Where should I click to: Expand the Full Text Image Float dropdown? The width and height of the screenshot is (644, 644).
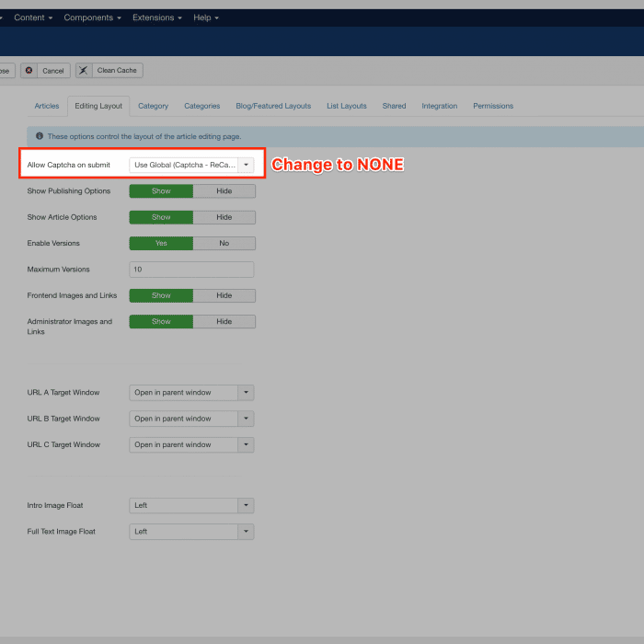pyautogui.click(x=191, y=532)
